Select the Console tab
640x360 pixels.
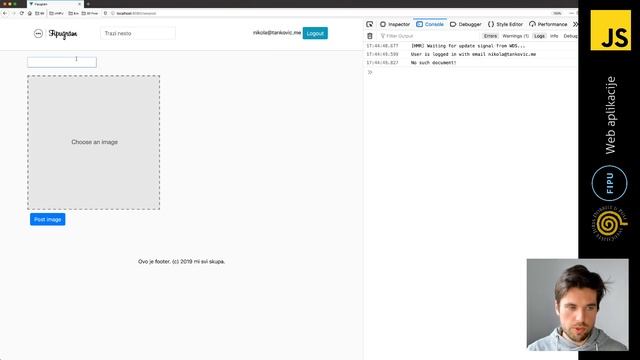click(430, 24)
